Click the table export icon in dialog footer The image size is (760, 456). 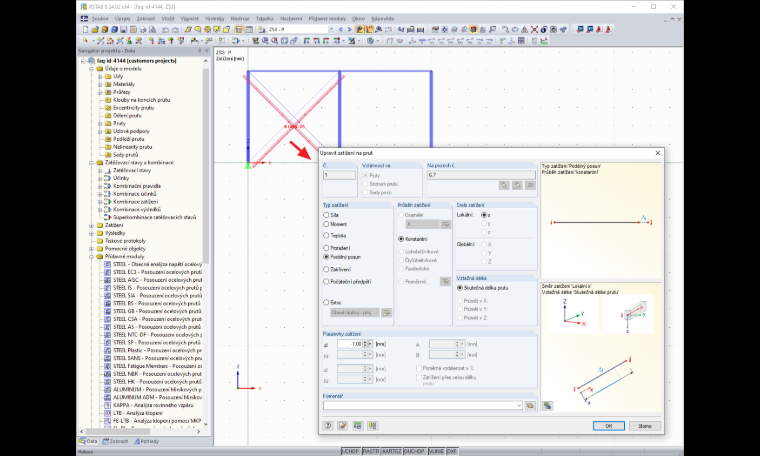point(358,425)
